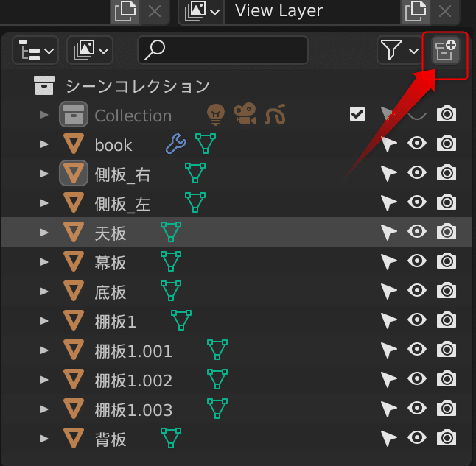Viewport: 476px width, 466px height.
Task: Click the camera object icon in Collection row
Action: (x=245, y=114)
